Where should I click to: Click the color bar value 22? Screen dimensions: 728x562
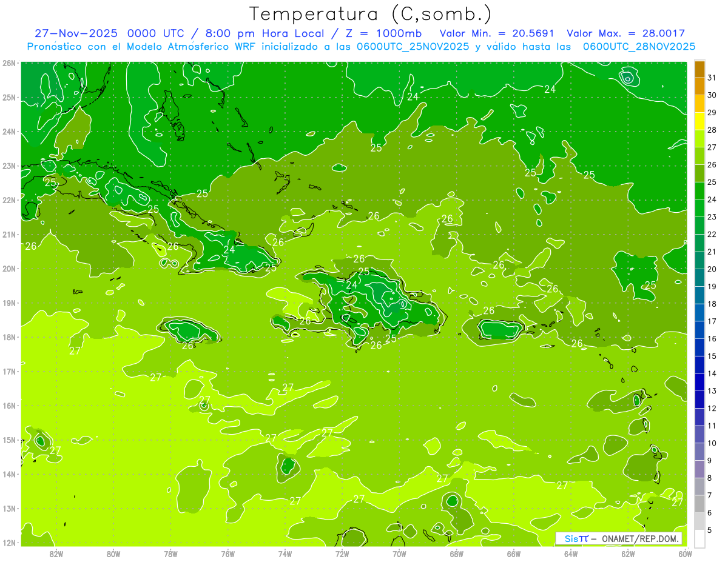click(712, 235)
